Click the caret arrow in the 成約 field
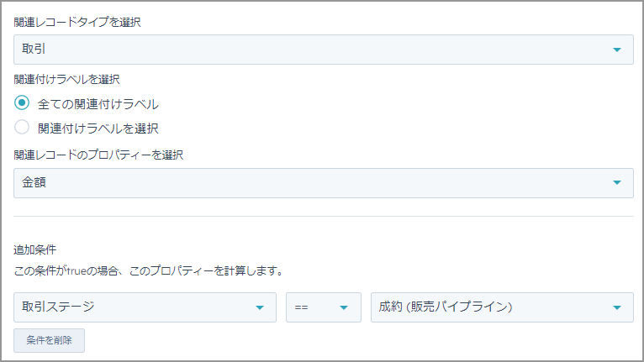The height and width of the screenshot is (362, 644). (x=616, y=307)
